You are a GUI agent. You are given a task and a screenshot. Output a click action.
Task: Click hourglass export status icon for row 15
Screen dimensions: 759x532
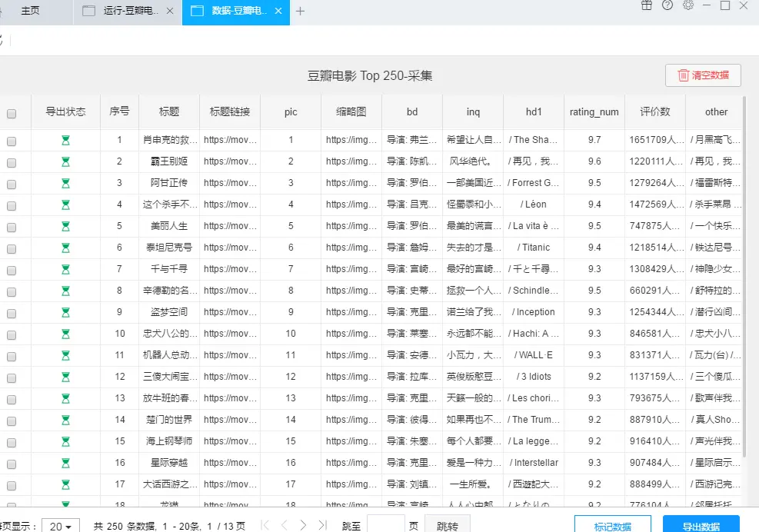[65, 442]
